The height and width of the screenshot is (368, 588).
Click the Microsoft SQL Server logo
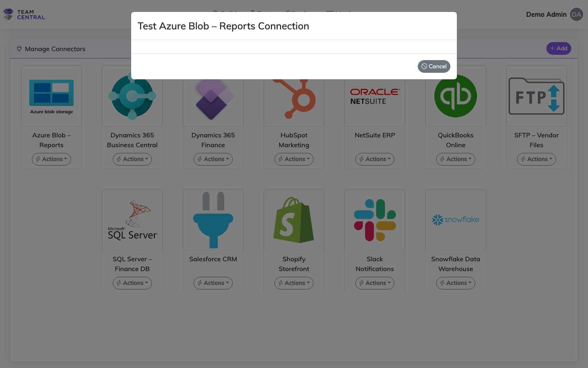pos(132,220)
